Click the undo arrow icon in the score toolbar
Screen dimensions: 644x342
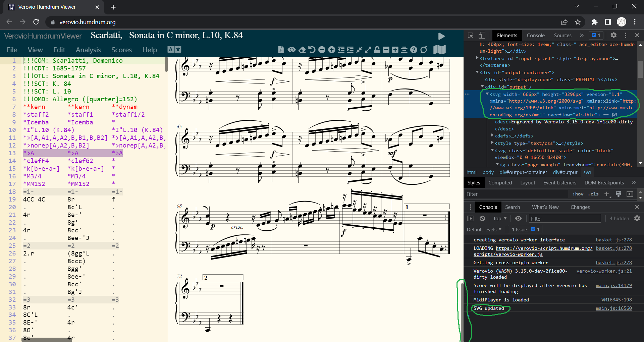312,50
